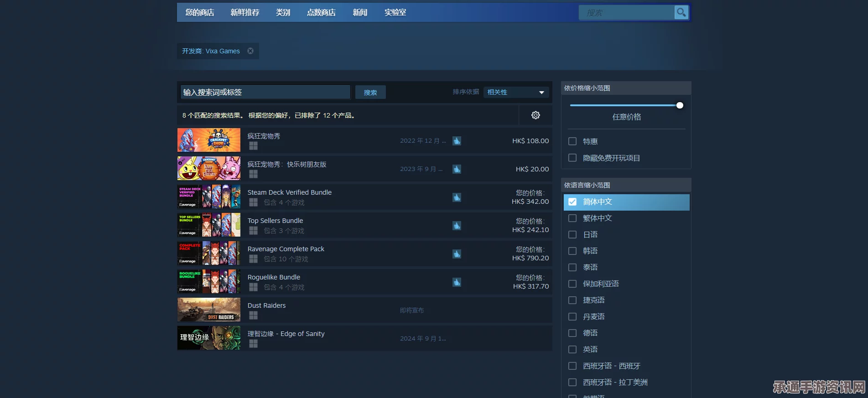The width and height of the screenshot is (868, 398).
Task: Open 理智边缘 Edge of Sanity thumbnail
Action: tap(209, 338)
